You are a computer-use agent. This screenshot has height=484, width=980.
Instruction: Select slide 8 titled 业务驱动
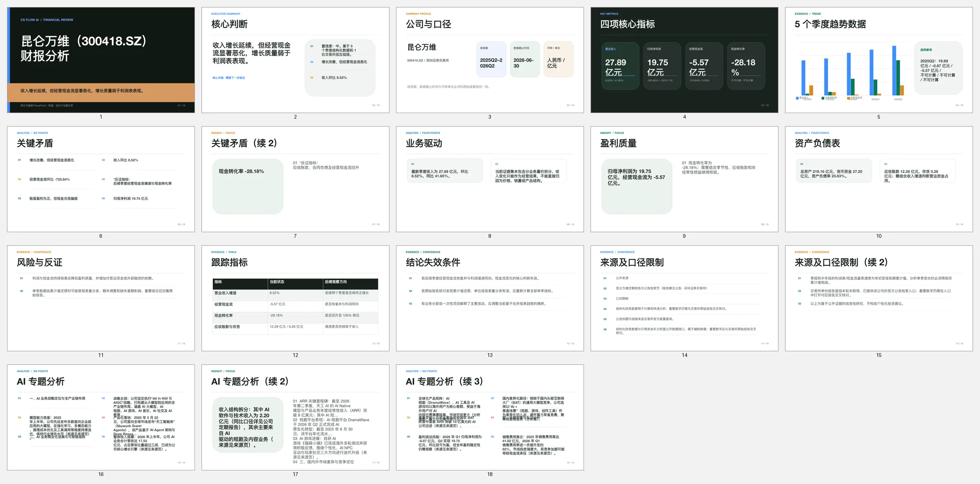490,179
